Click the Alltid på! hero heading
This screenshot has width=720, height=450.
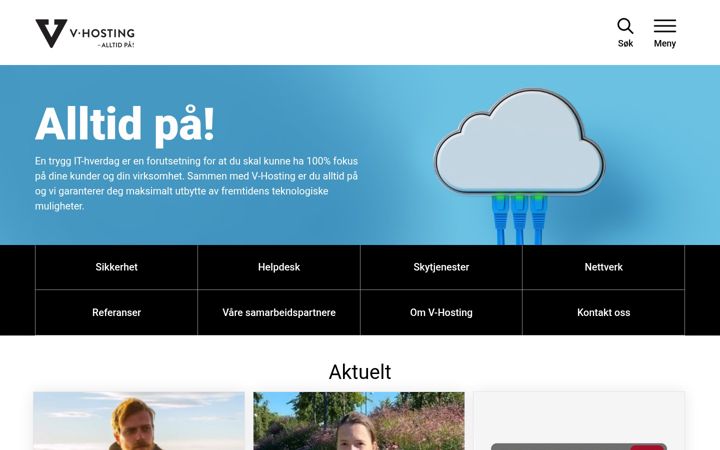(x=125, y=124)
